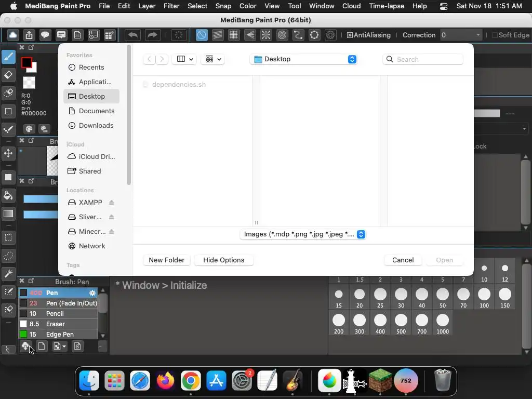
Task: Click the Hide Options button
Action: point(223,260)
